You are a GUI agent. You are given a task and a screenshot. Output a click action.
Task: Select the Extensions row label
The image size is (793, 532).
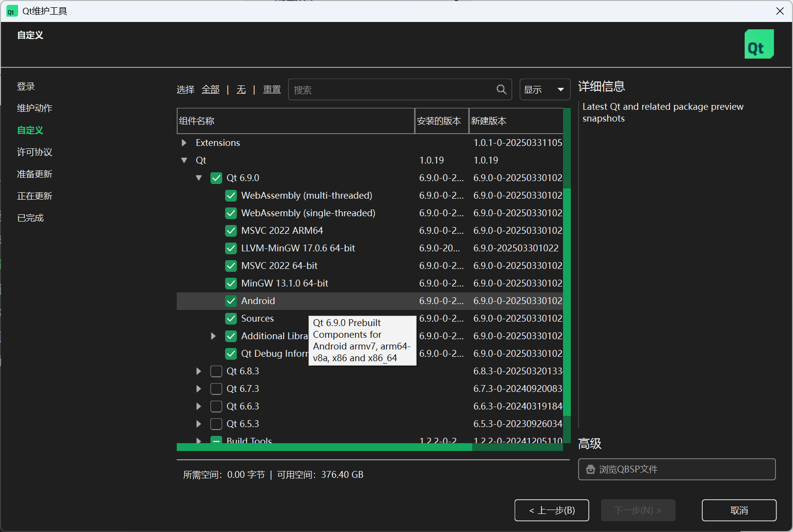click(x=218, y=143)
